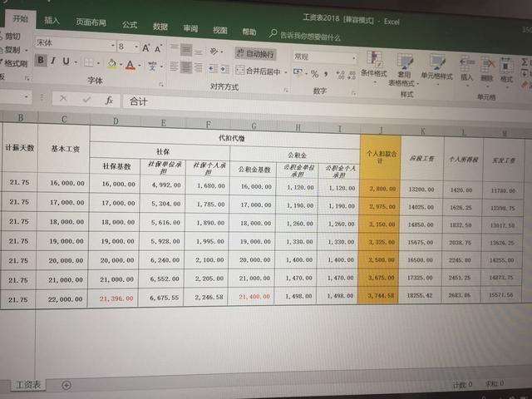The image size is (532, 399).
Task: Click the 文 phonetic guide icon
Action: [x=152, y=66]
